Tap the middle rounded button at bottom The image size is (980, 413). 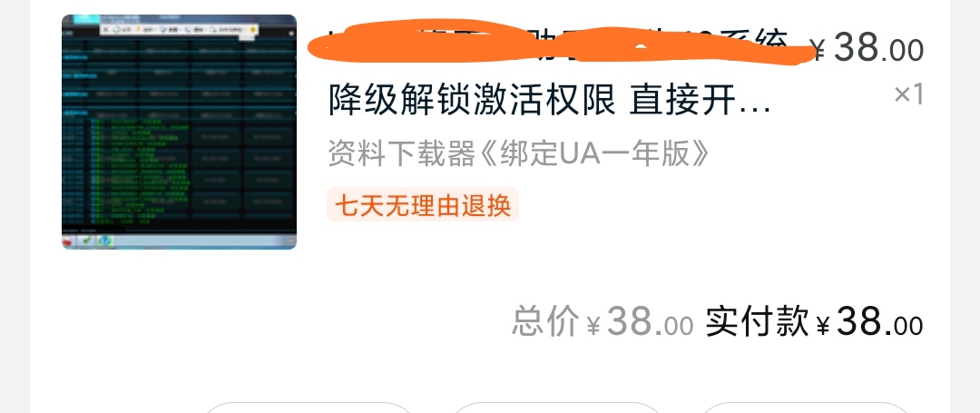coord(556,408)
